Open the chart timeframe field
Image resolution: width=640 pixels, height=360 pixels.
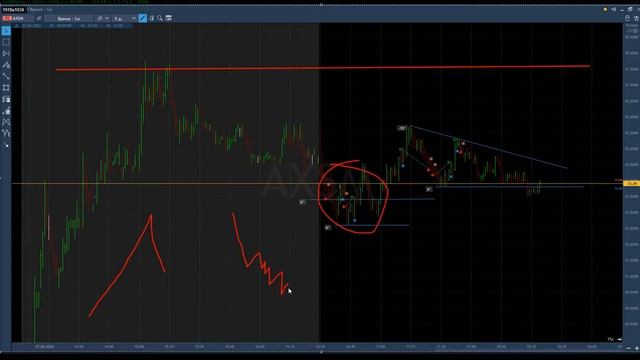click(69, 18)
